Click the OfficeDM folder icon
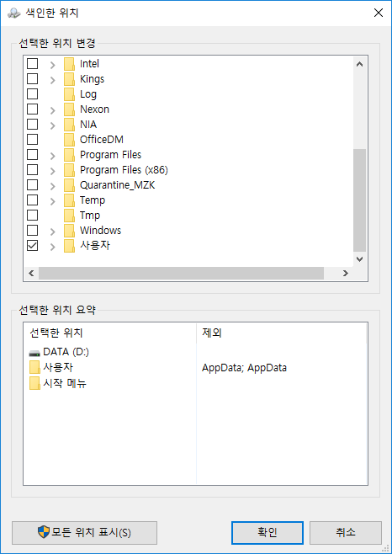 click(x=69, y=140)
